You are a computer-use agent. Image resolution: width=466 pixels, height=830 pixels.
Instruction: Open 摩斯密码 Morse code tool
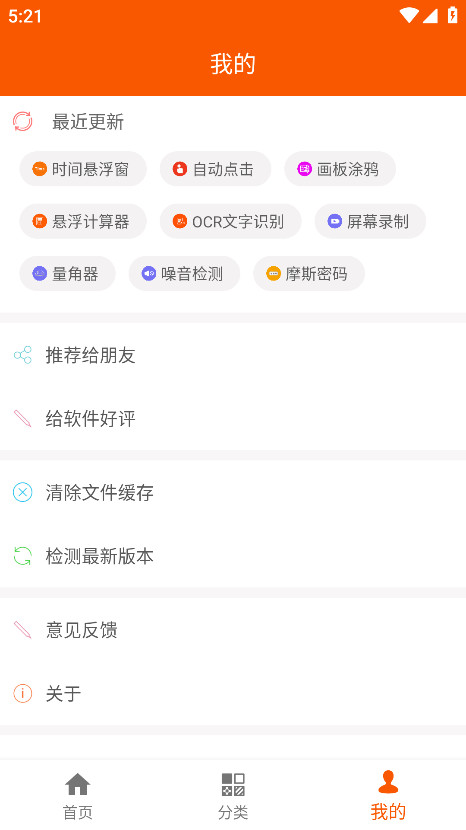(309, 274)
